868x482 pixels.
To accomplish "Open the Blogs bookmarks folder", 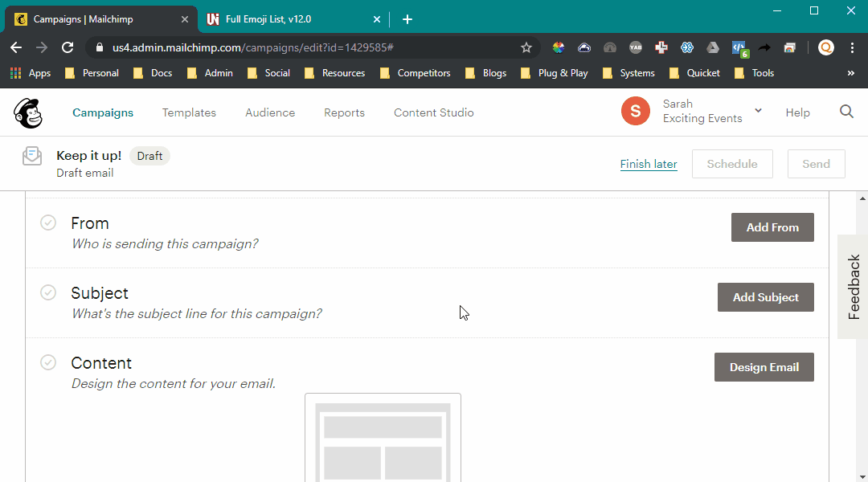I will pos(485,73).
